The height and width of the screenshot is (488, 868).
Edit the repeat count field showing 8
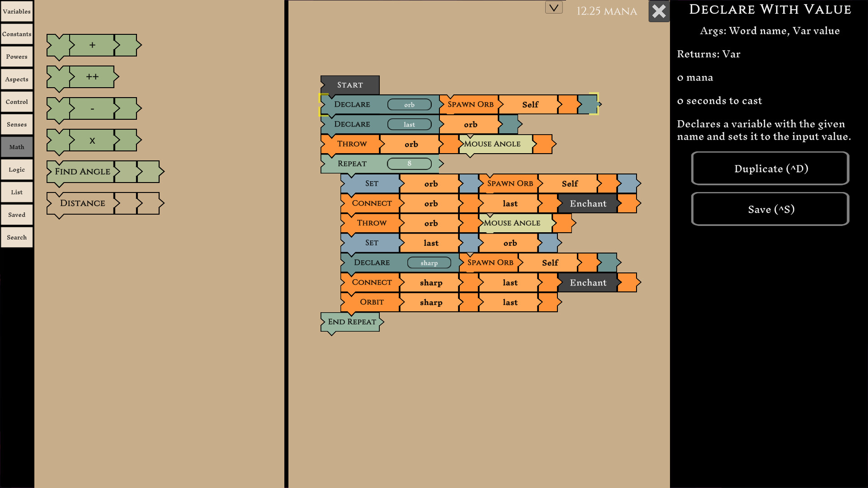click(x=409, y=164)
